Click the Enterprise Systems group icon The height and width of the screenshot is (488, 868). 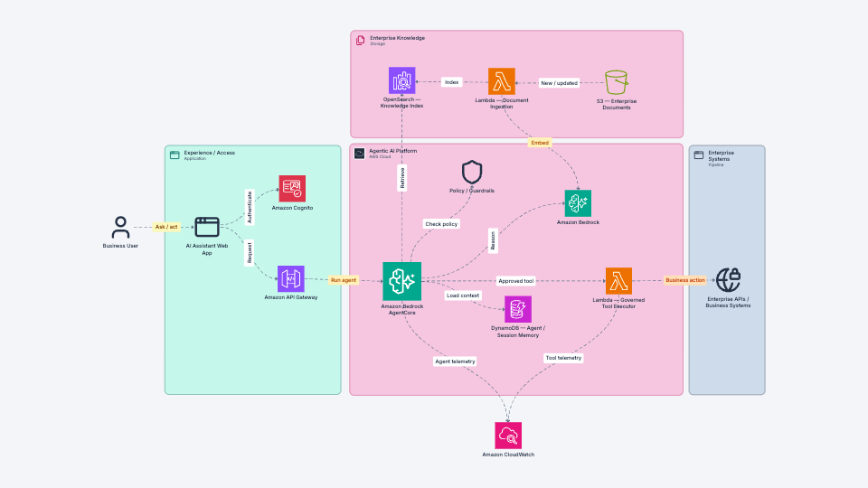(699, 155)
